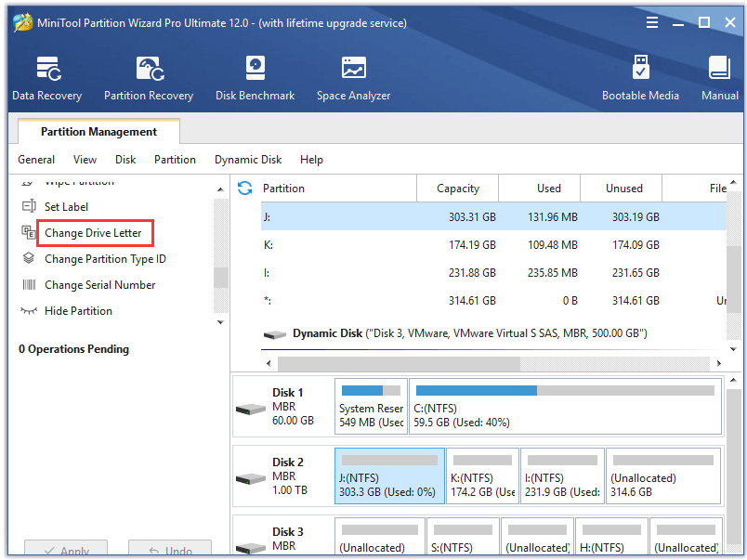Image resolution: width=747 pixels, height=560 pixels.
Task: Refresh the partition list
Action: (x=245, y=189)
